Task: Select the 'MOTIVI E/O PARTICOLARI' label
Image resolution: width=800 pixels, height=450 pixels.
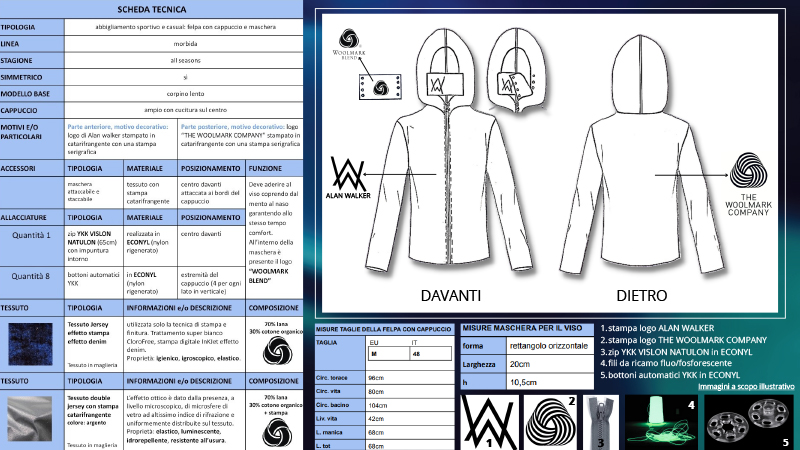Action: 21,132
